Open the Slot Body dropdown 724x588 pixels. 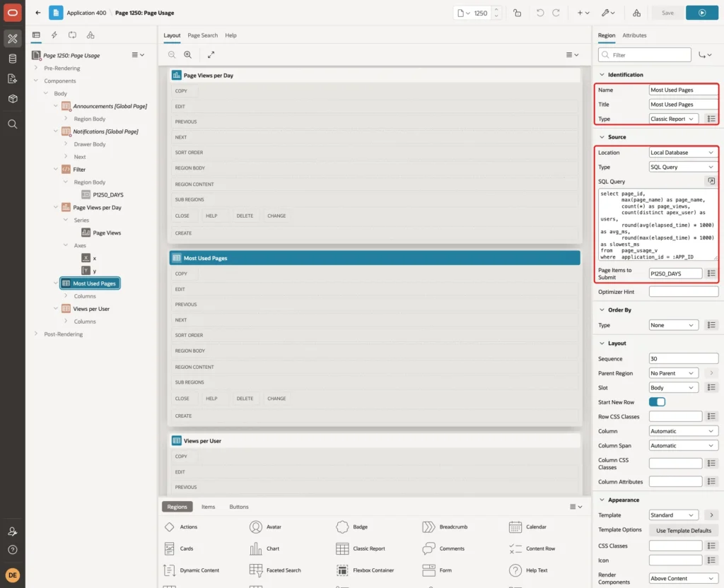tap(674, 388)
